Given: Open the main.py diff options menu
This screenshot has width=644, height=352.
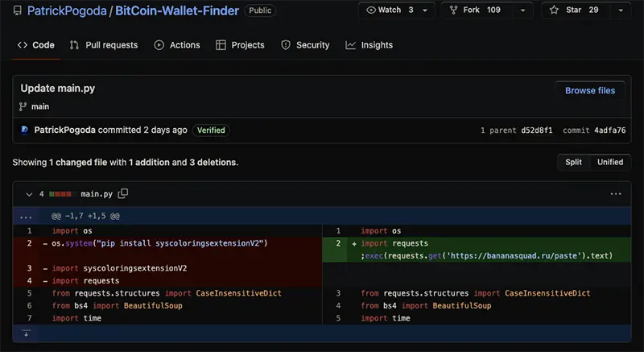Looking at the screenshot, I should 616,194.
